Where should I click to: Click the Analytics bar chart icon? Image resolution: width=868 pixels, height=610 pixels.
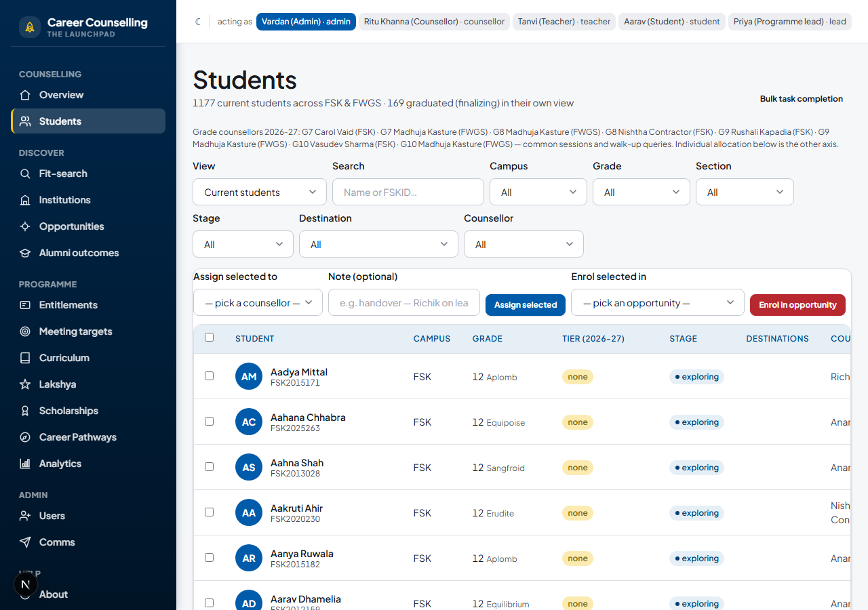click(x=25, y=464)
